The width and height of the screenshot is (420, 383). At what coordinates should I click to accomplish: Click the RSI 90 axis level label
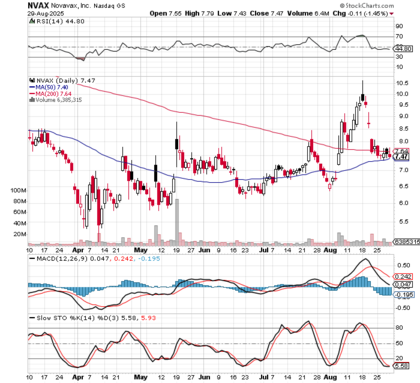pos(399,26)
